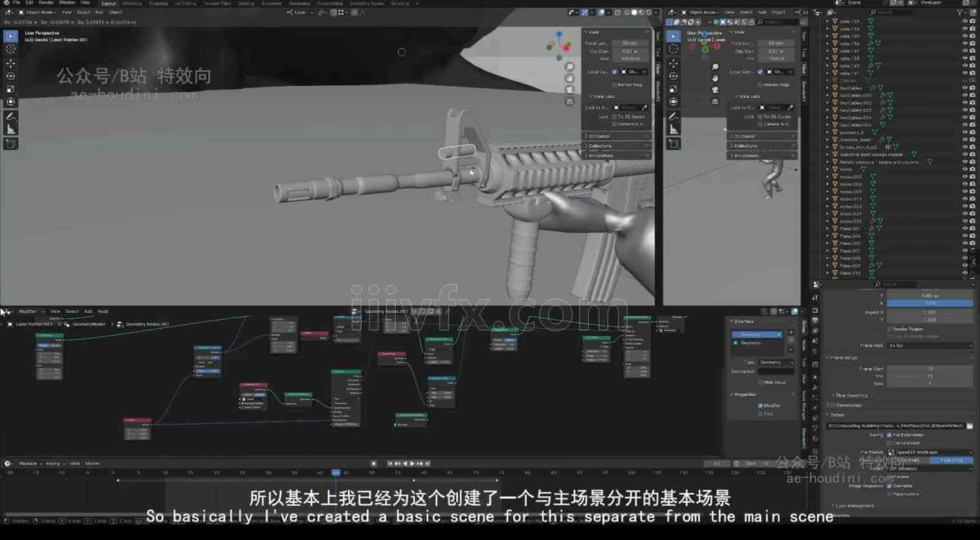The height and width of the screenshot is (540, 980).
Task: Toggle Overwrite checkbox
Action: (x=890, y=486)
